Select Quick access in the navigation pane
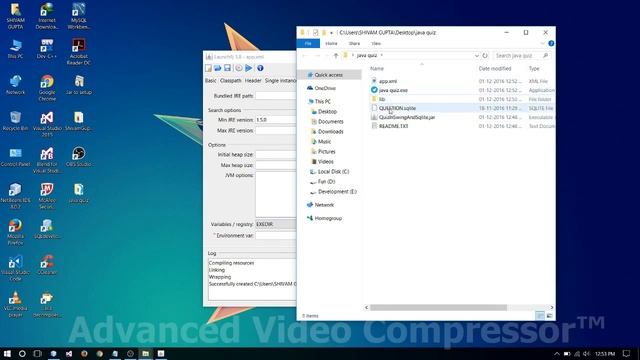The height and width of the screenshot is (360, 640). pos(329,75)
